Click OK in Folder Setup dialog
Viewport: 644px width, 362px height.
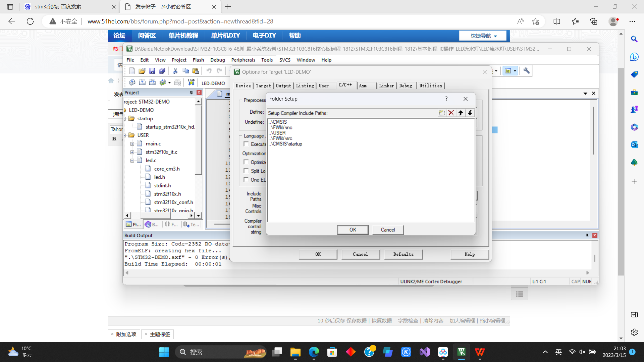click(x=353, y=230)
